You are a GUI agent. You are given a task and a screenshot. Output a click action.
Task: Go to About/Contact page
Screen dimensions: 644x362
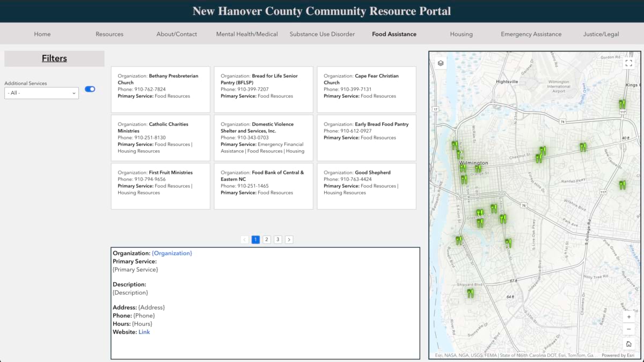tap(177, 34)
